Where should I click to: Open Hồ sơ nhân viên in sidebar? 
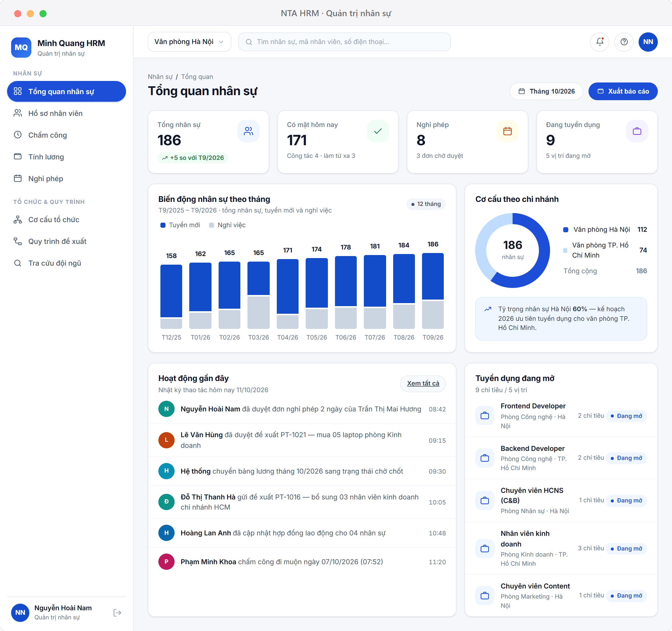(66, 113)
